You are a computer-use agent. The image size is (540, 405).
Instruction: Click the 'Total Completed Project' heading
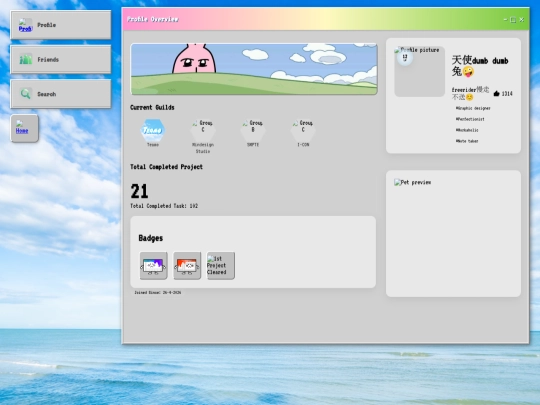point(166,167)
